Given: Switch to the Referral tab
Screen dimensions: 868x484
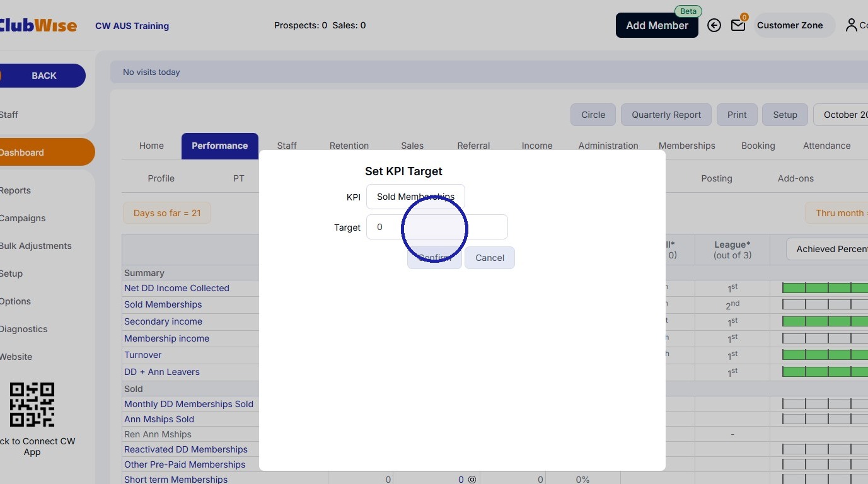Looking at the screenshot, I should 473,146.
